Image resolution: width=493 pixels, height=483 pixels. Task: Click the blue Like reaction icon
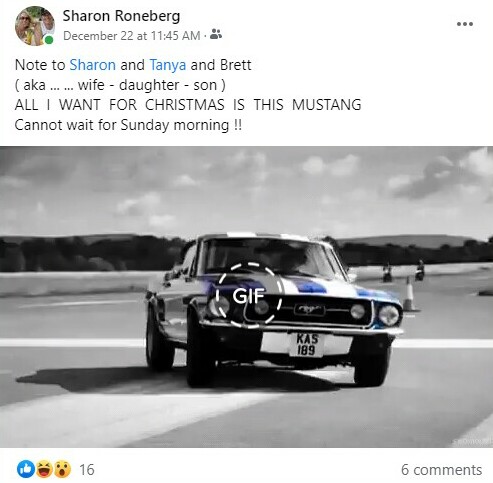(26, 469)
